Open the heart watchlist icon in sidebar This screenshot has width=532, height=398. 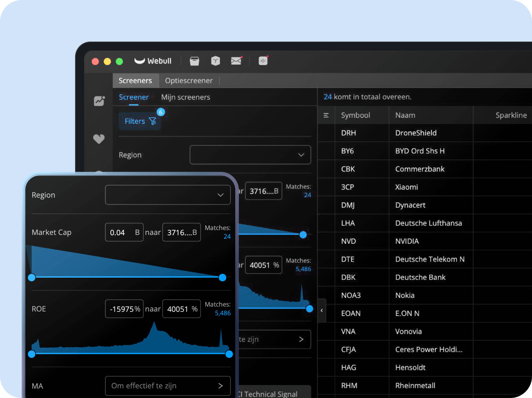99,139
